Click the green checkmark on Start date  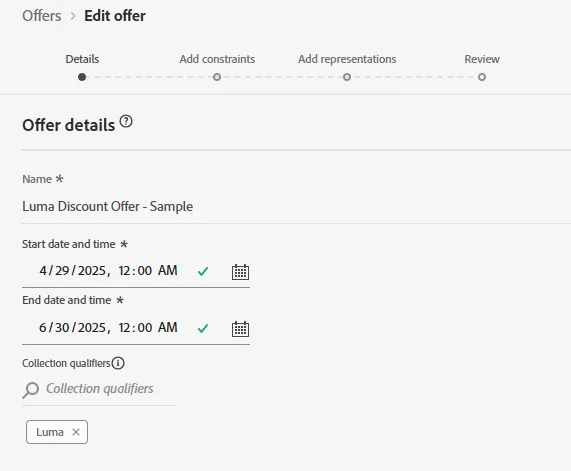[x=203, y=271]
